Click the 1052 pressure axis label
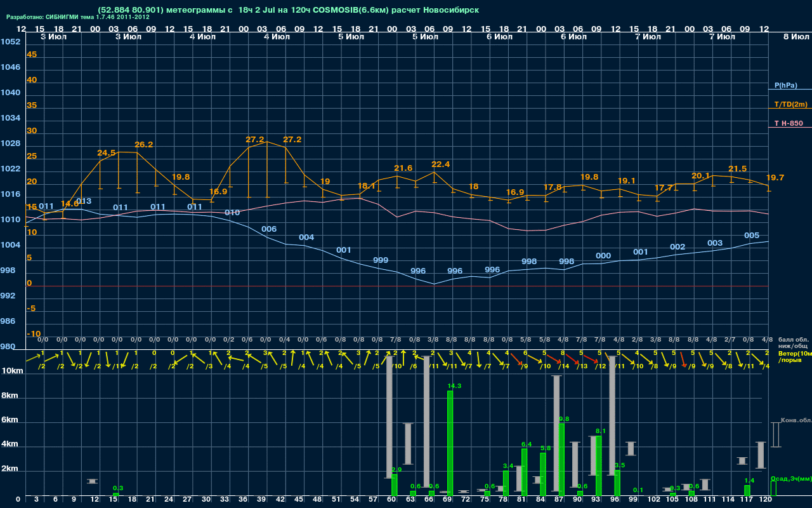812x508 pixels. [10, 42]
